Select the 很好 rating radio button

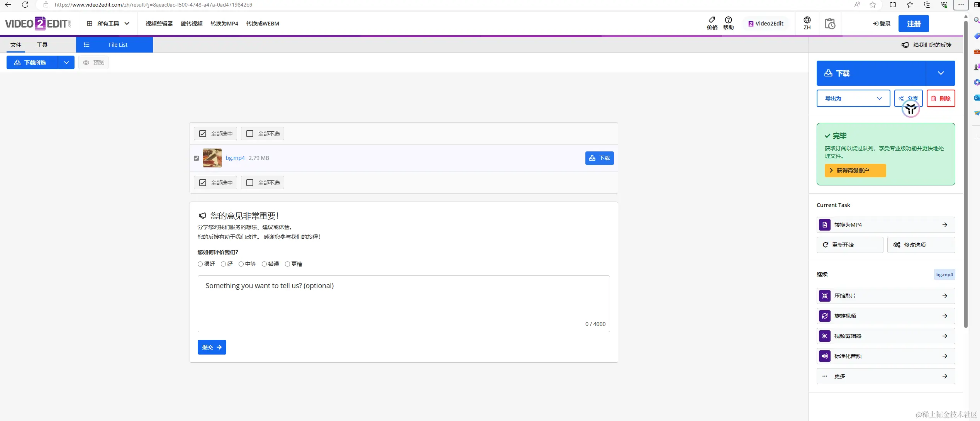coord(200,264)
